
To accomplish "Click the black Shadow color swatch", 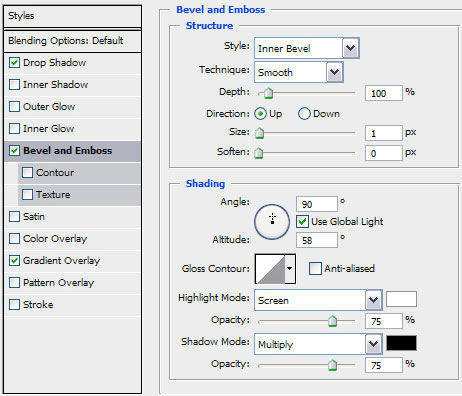I will click(401, 343).
